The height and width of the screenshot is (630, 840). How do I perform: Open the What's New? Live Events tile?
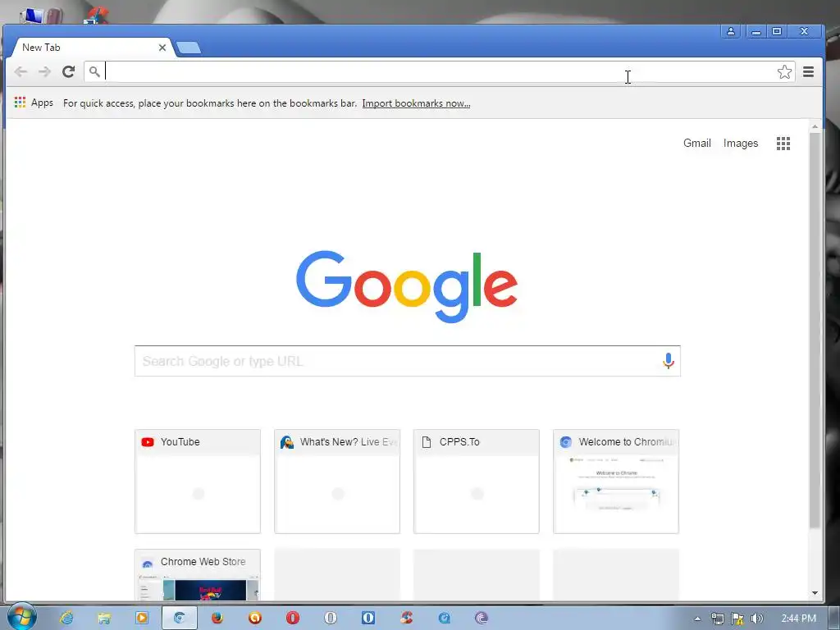tap(337, 481)
